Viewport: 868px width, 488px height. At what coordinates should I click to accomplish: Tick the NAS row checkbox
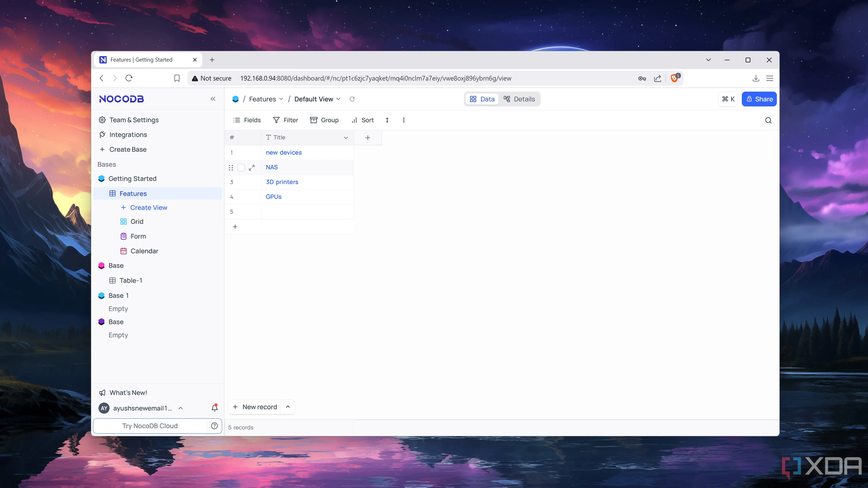[241, 168]
